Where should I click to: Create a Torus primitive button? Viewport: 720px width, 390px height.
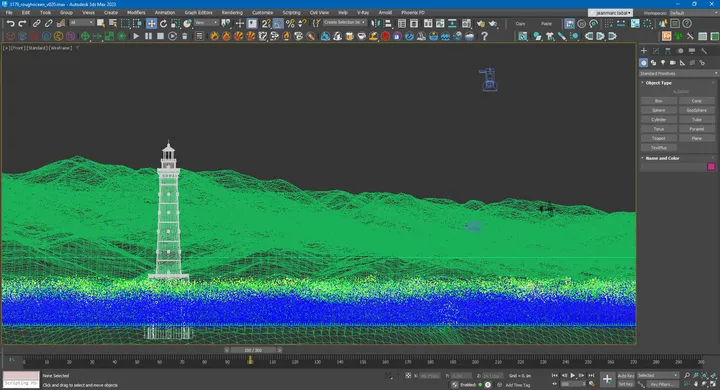click(658, 129)
